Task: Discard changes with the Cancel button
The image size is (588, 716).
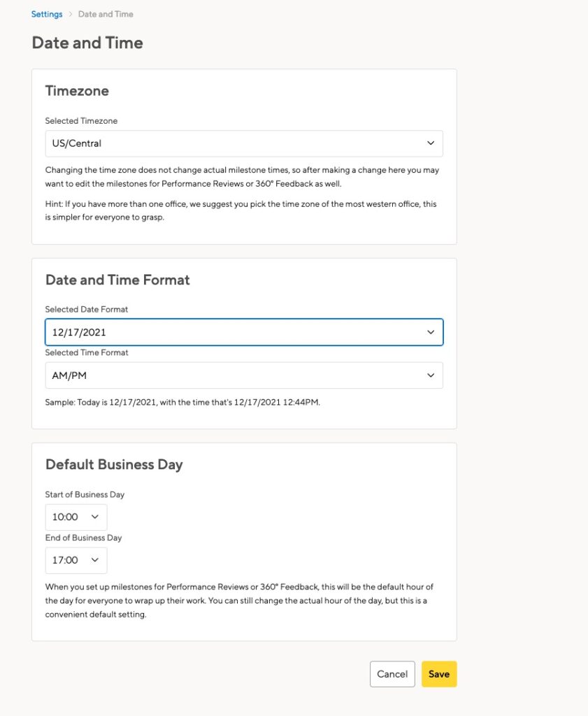Action: coord(392,674)
